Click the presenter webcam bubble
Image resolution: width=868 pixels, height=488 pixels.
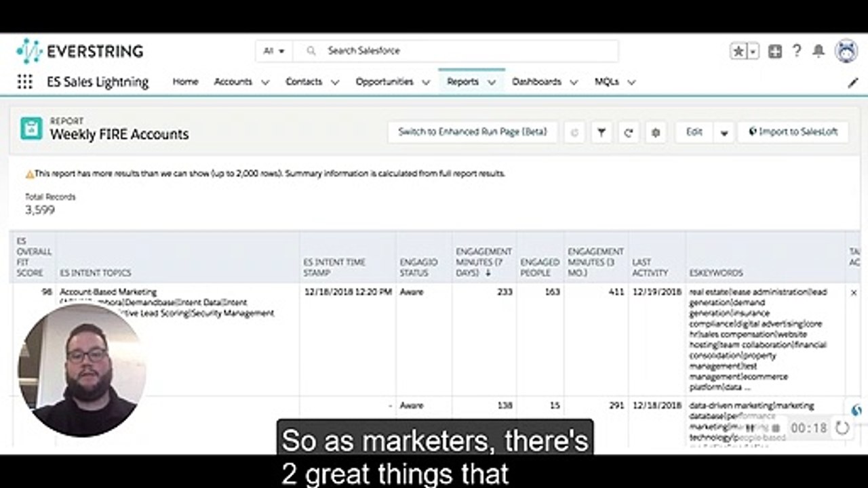click(82, 371)
